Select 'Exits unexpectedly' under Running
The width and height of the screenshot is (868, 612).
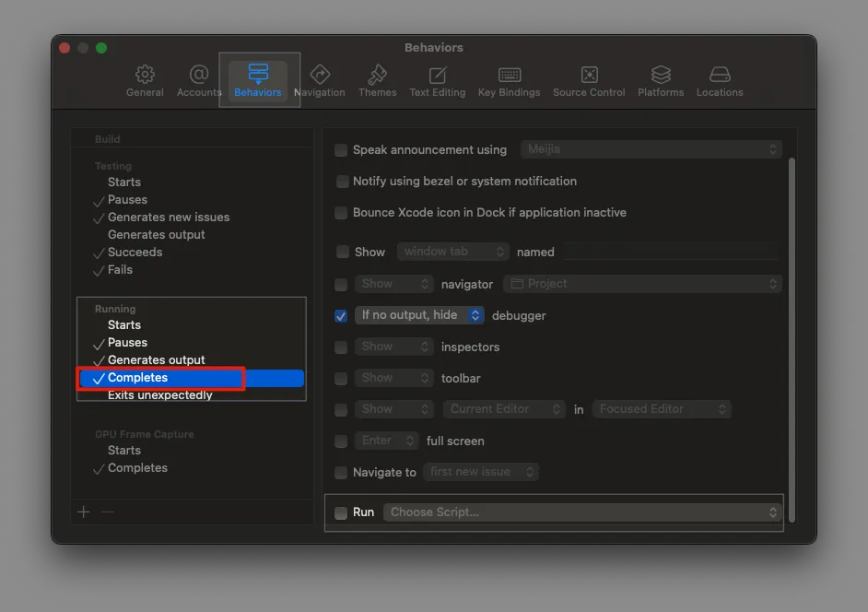159,395
